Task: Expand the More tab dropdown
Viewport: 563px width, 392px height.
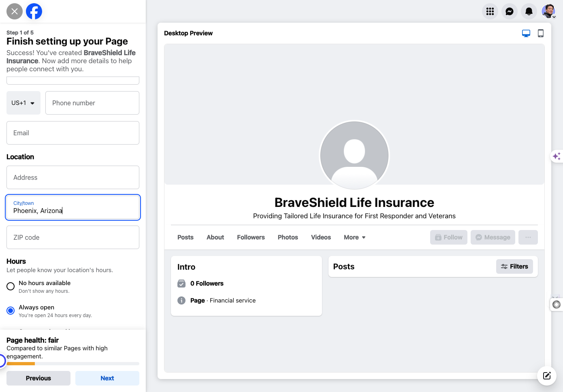Action: coord(355,237)
